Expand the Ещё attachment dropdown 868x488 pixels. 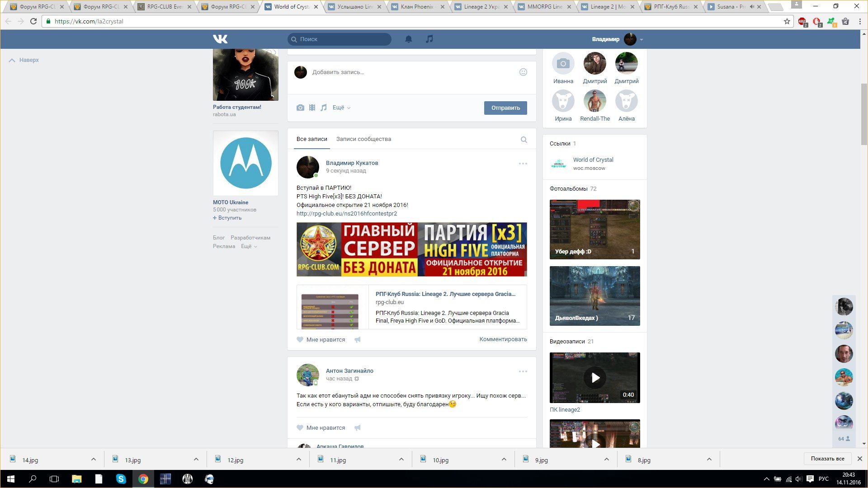[x=341, y=108]
